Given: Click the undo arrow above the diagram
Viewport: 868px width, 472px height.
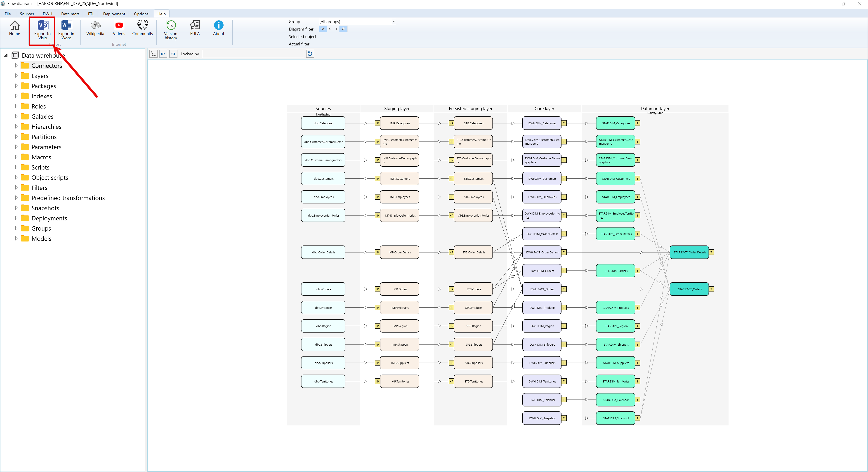Looking at the screenshot, I should click(163, 54).
